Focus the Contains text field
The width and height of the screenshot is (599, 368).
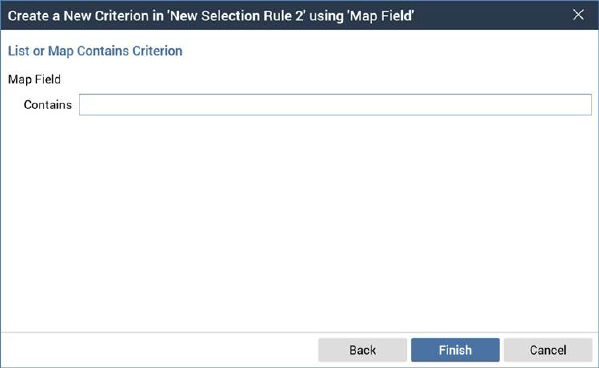(x=335, y=105)
